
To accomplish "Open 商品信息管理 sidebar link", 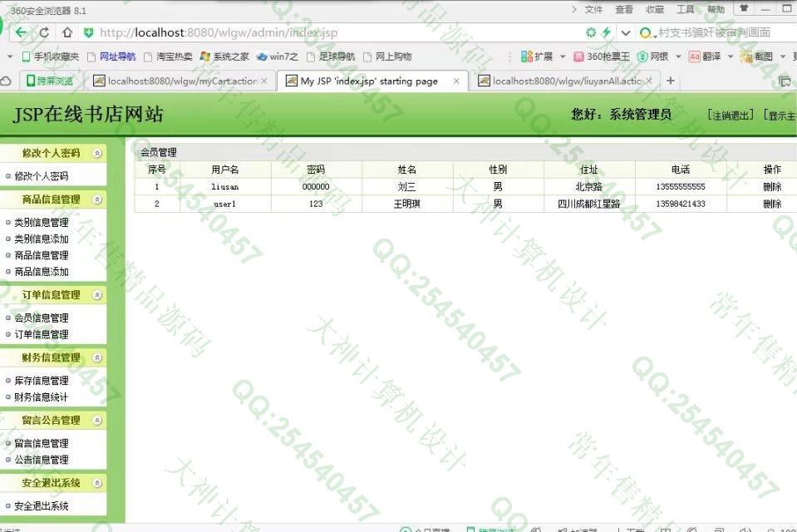I will click(42, 255).
